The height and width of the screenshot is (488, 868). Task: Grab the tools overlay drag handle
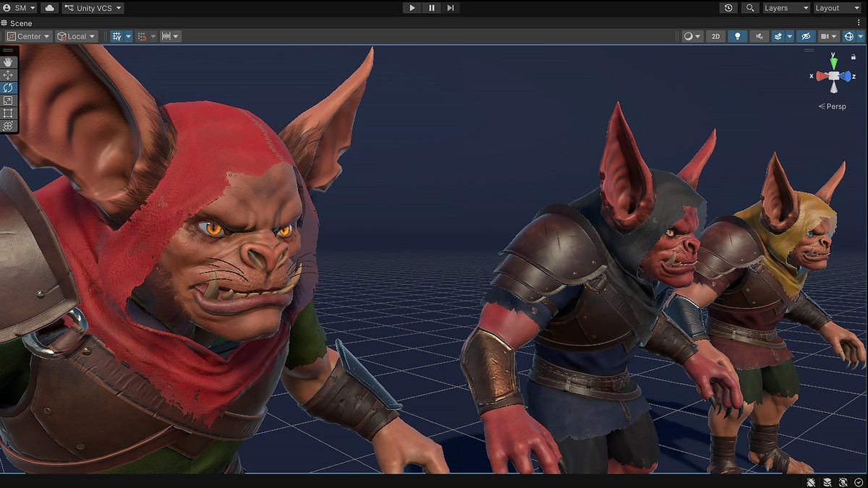point(9,51)
